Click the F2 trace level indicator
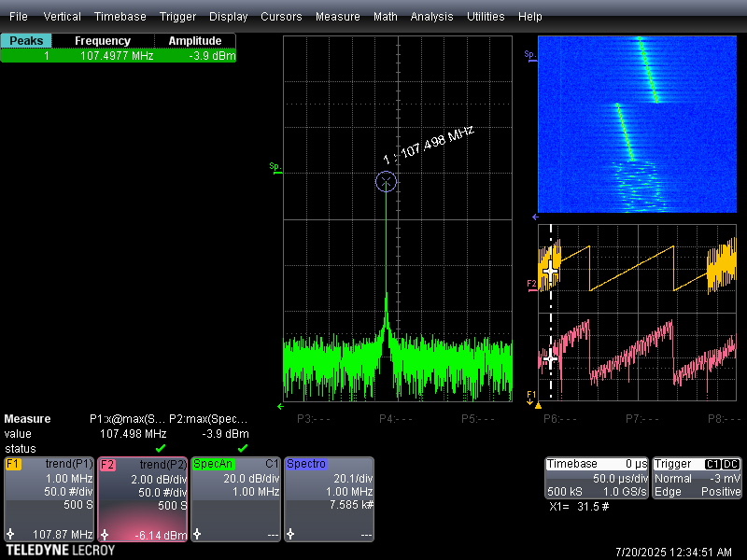 coord(531,285)
